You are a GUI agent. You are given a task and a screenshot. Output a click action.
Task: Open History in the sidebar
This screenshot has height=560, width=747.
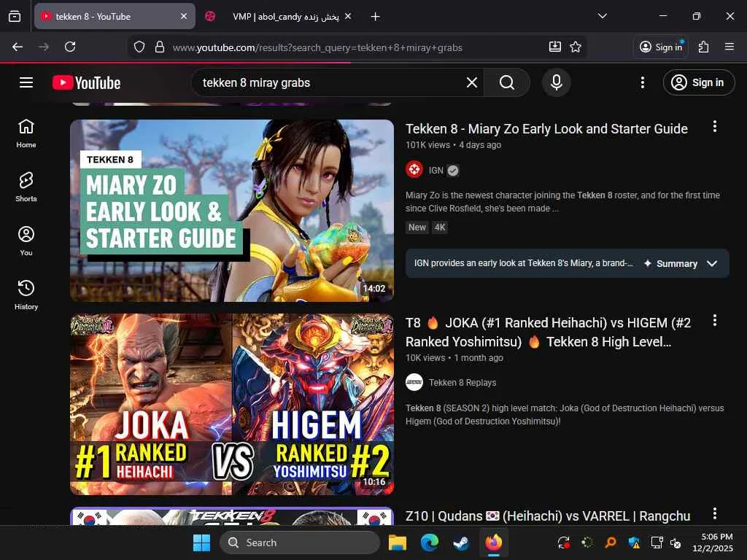coord(26,295)
